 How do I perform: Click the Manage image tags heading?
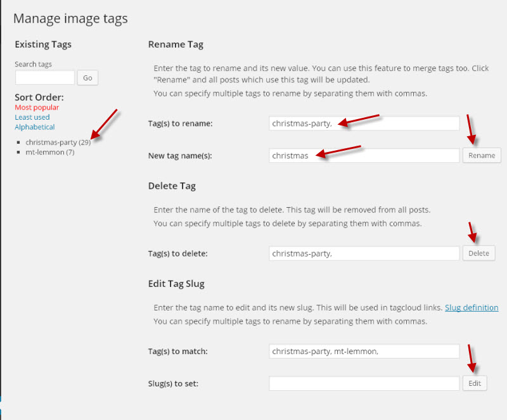(70, 19)
